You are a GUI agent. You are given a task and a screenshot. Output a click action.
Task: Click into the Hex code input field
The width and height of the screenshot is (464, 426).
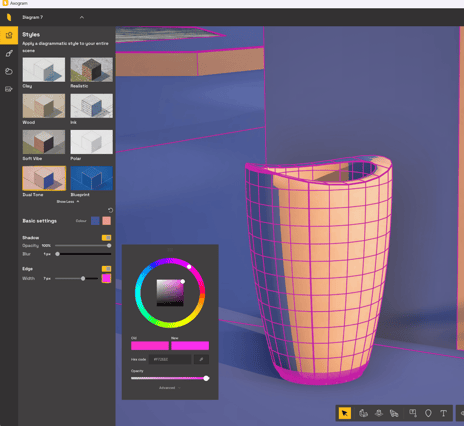tap(170, 359)
